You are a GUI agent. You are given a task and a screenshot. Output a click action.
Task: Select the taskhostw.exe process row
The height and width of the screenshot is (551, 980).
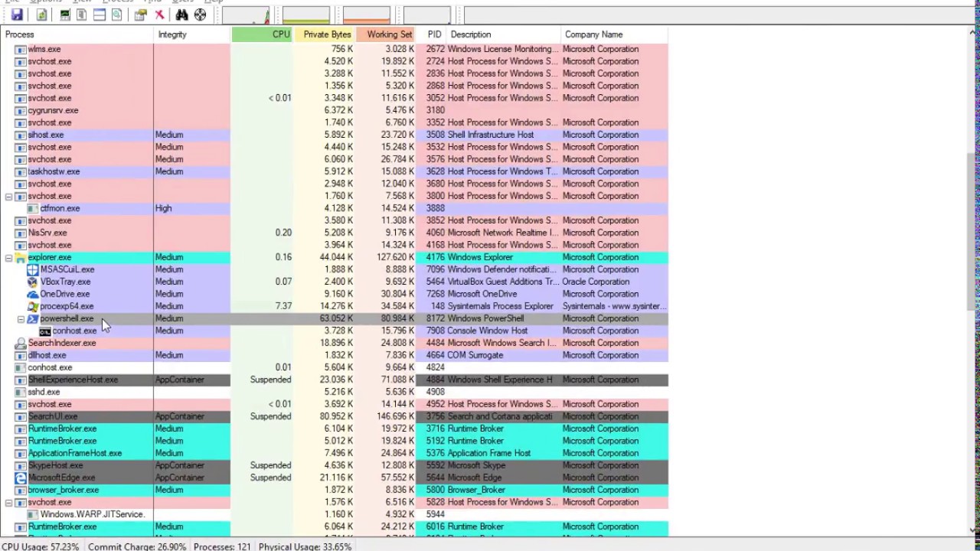[x=334, y=171]
